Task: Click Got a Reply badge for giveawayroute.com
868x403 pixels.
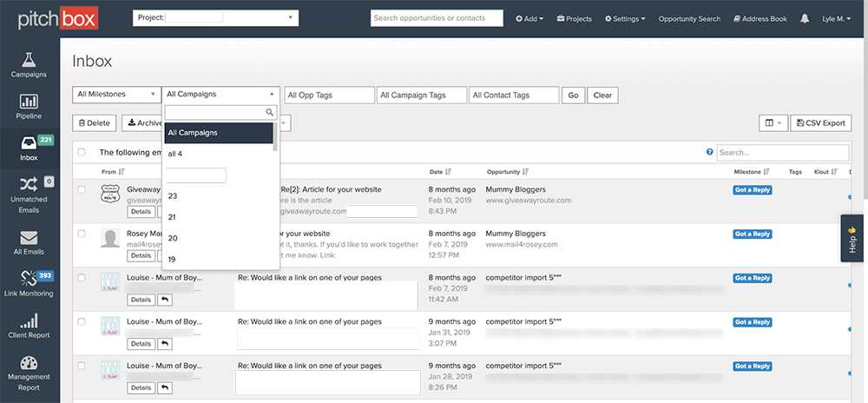Action: tap(753, 190)
